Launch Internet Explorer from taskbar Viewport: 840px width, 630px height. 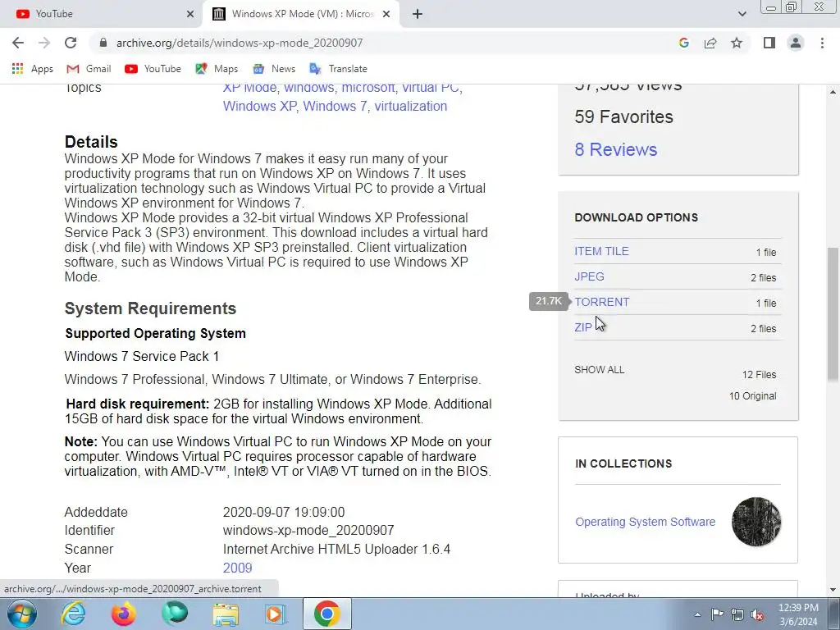click(73, 614)
